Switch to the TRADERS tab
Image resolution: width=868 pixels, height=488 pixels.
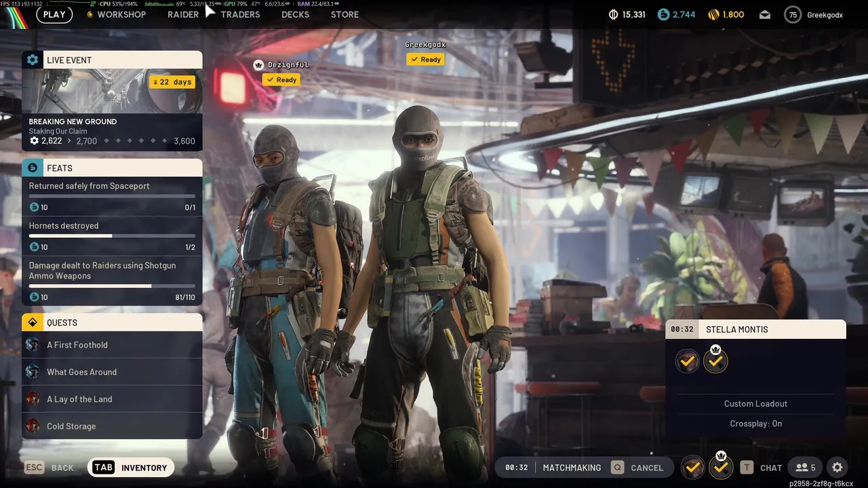click(x=240, y=14)
